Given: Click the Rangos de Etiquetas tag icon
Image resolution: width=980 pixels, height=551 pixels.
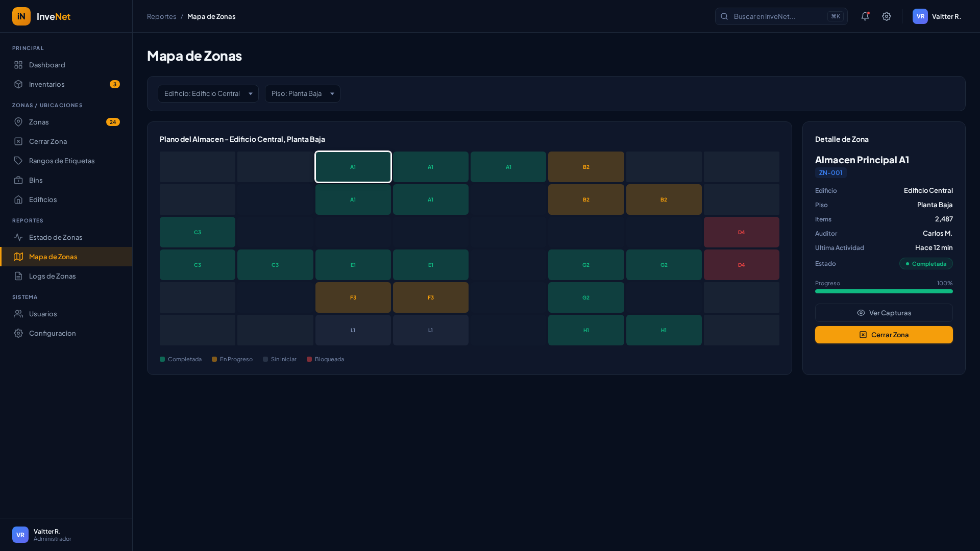Looking at the screenshot, I should 18,161.
